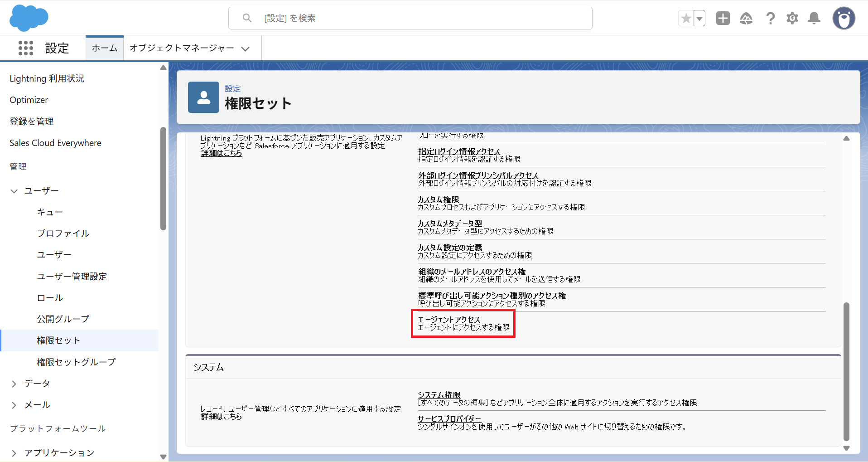Screen dimensions: 868x462
Task: Click the favorites star icon
Action: click(x=686, y=19)
